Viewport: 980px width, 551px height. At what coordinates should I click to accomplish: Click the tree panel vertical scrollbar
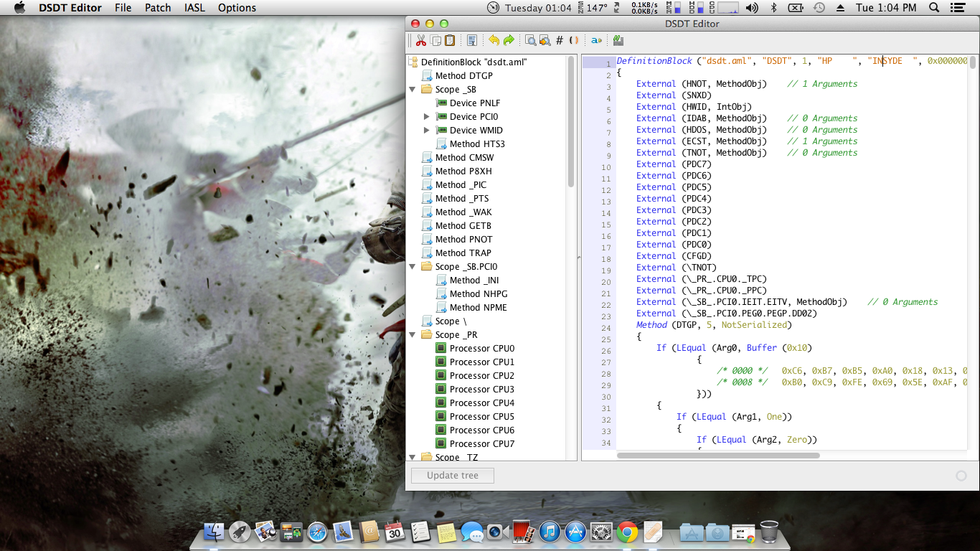pos(572,123)
